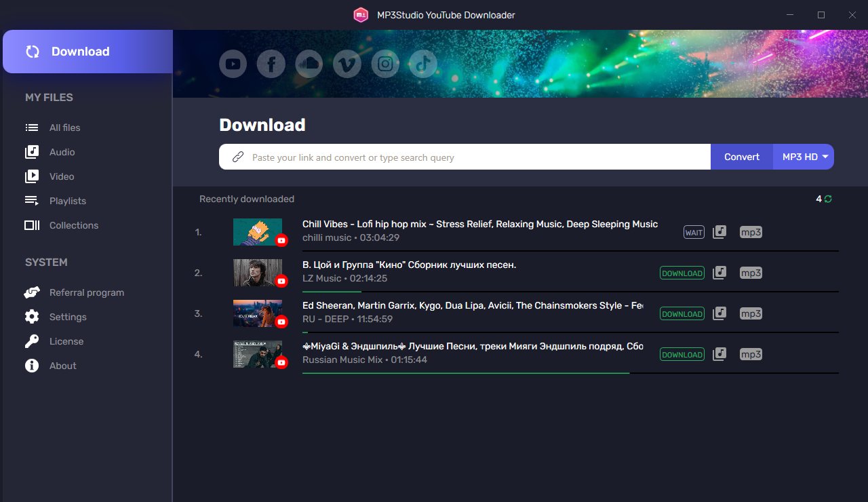
Task: Open Collections section
Action: click(x=74, y=225)
